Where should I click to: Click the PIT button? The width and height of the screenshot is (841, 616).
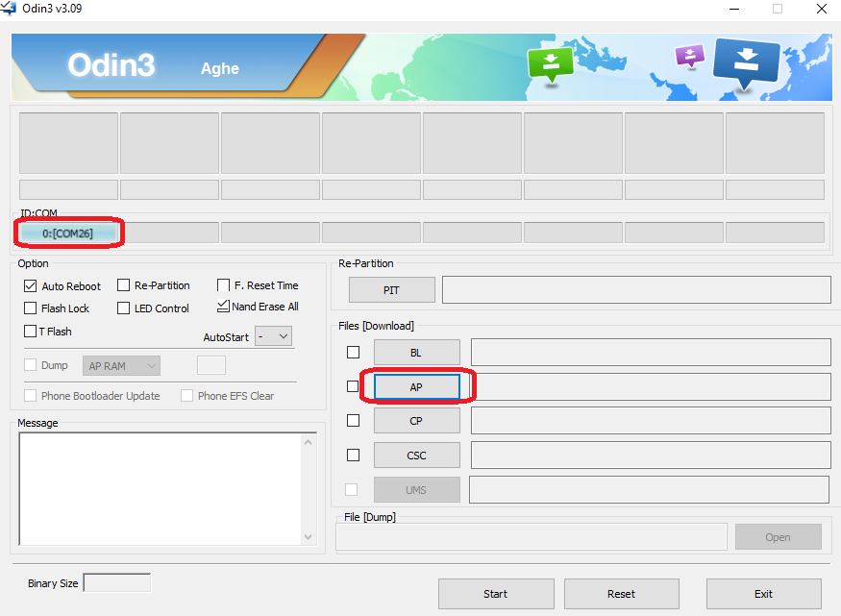pos(391,290)
